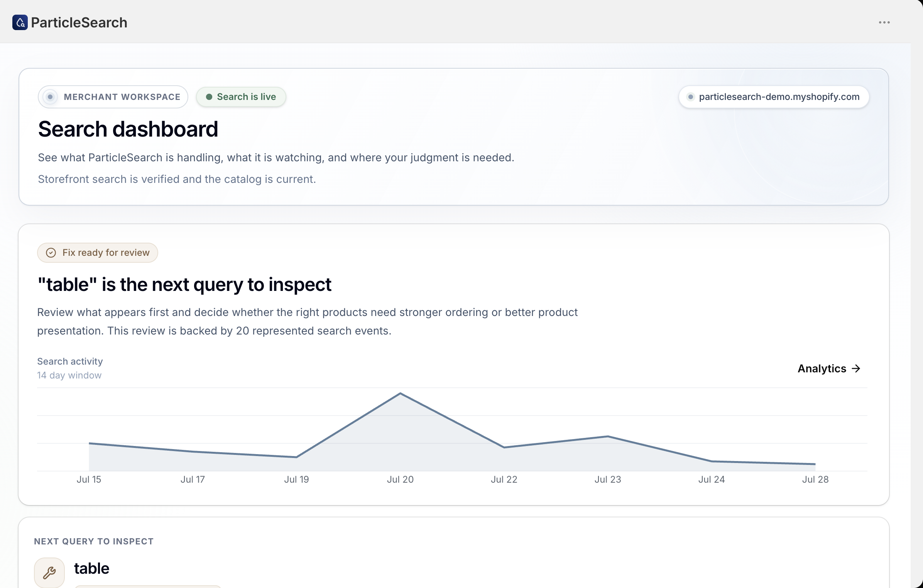
Task: Click the 'table' query name below the heading
Action: pos(92,568)
